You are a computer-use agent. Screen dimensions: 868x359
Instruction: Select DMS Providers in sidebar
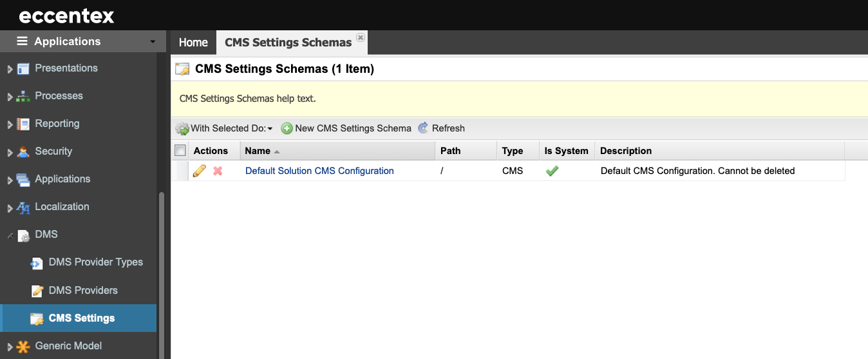[x=83, y=290]
